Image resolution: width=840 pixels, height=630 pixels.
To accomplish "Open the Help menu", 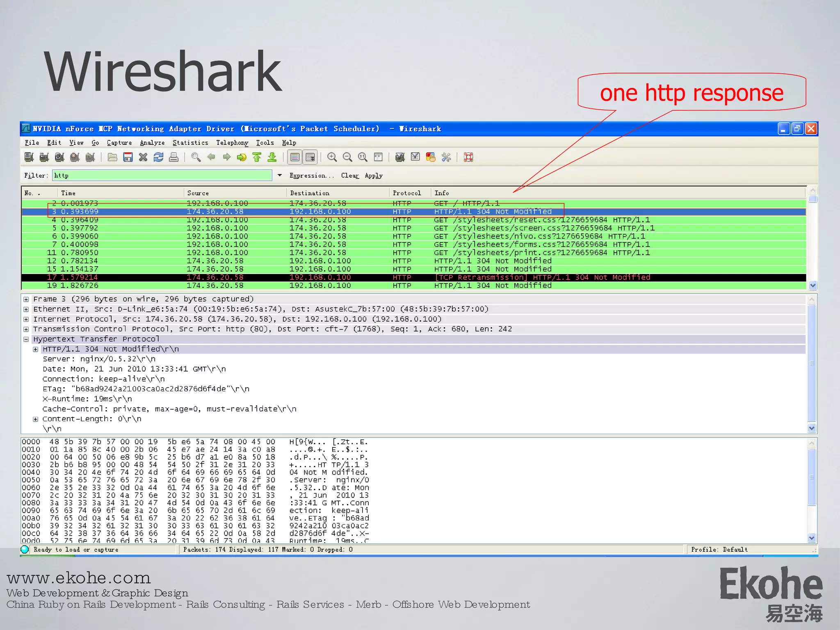I will (289, 143).
